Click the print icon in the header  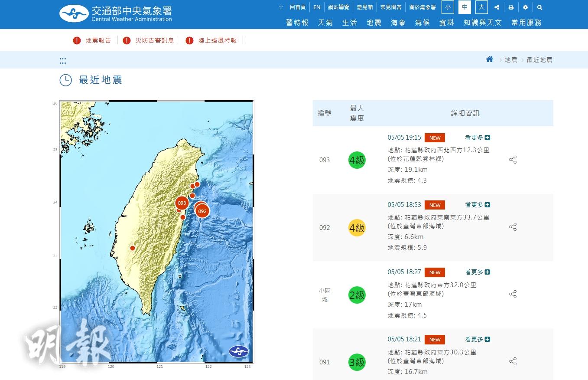tap(511, 7)
